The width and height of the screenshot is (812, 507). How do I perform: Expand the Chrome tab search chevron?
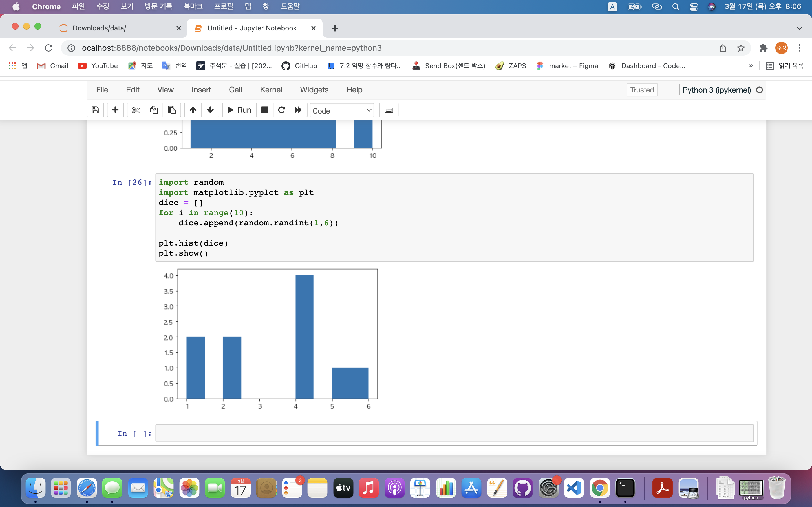coord(799,28)
